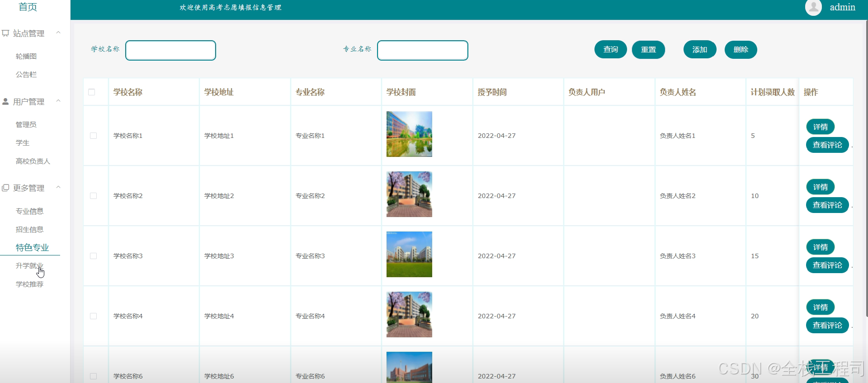Click the 计划录取人数 column header

click(x=773, y=92)
